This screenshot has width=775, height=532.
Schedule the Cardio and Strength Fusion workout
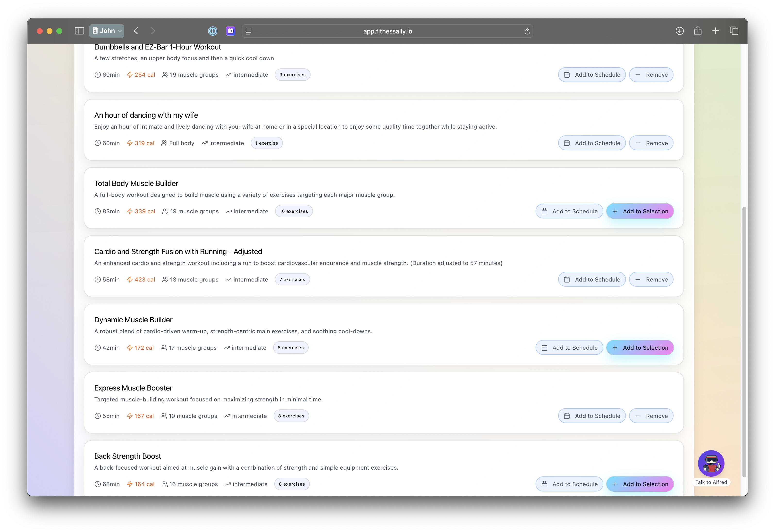point(592,279)
